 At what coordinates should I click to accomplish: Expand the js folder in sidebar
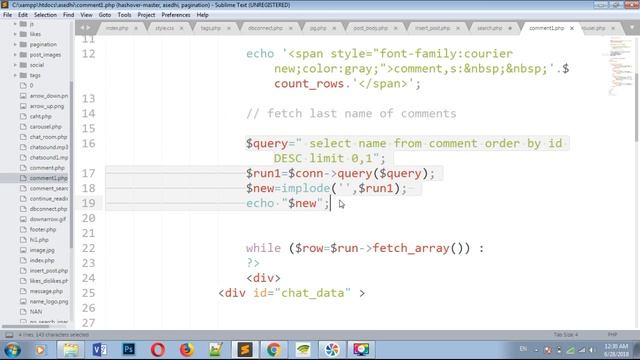[15, 24]
